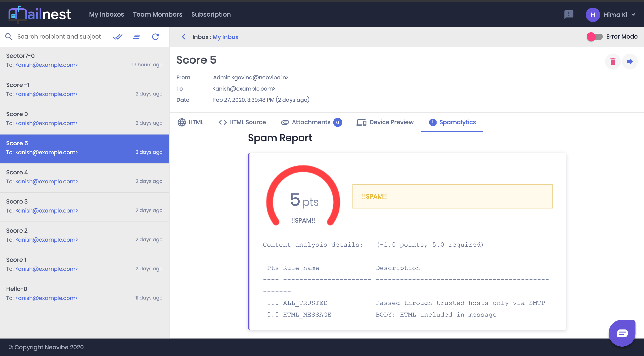
Task: Switch to the HTML Source tab
Action: click(242, 122)
